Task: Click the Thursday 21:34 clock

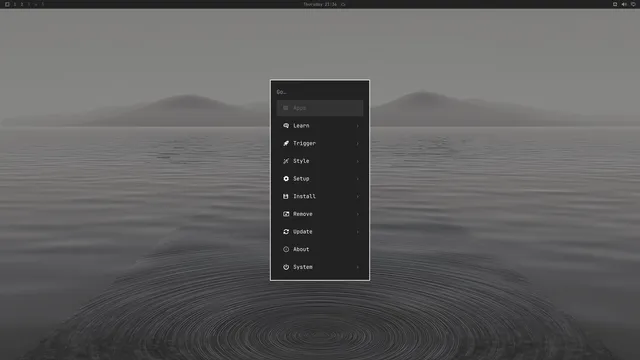Action: click(320, 4)
